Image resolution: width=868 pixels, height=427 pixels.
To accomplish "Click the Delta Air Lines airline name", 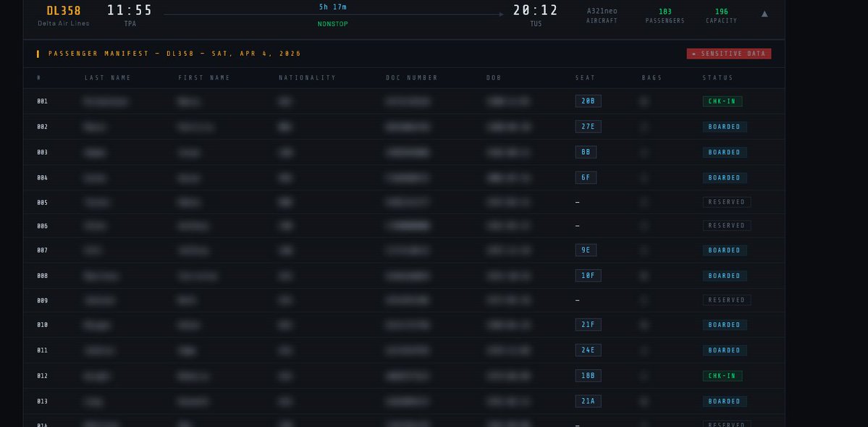I will tap(64, 23).
